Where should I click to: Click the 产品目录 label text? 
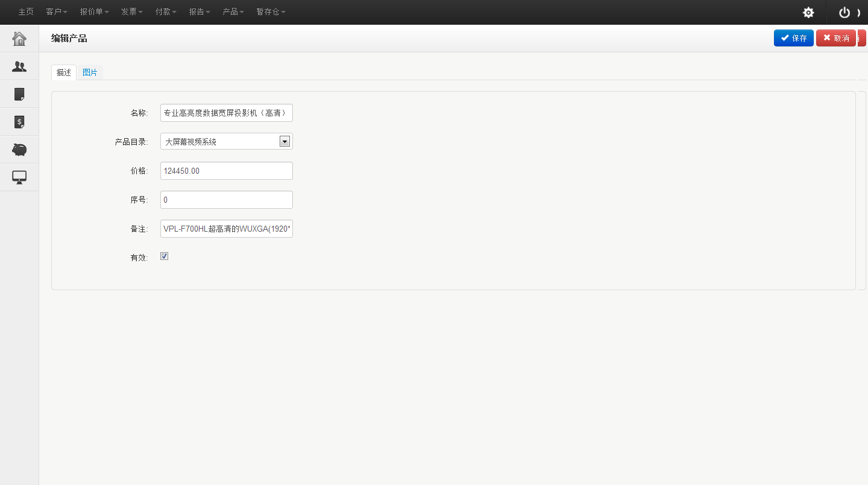click(x=131, y=142)
